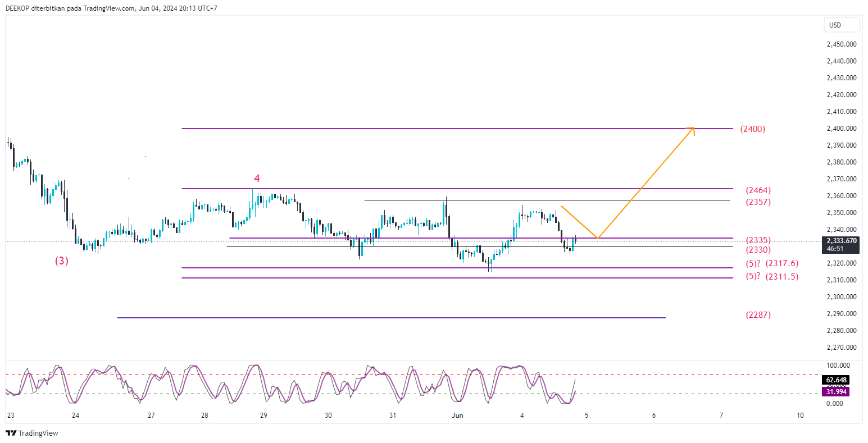Click the date axis label 7

click(721, 416)
